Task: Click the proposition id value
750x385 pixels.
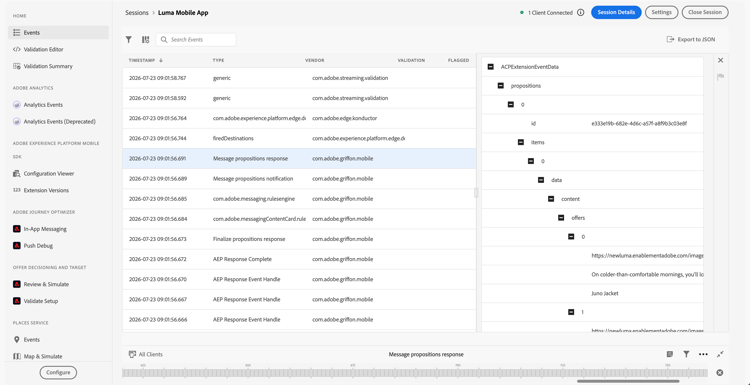Action: [640, 123]
